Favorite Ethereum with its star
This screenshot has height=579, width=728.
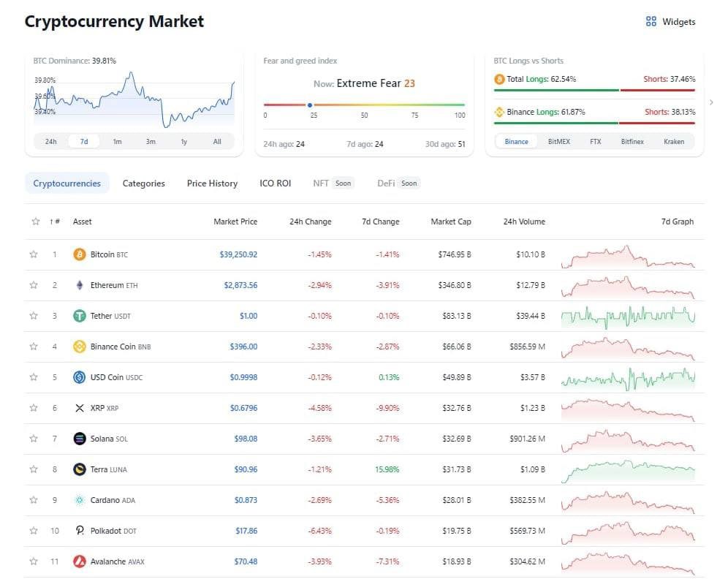pos(34,285)
